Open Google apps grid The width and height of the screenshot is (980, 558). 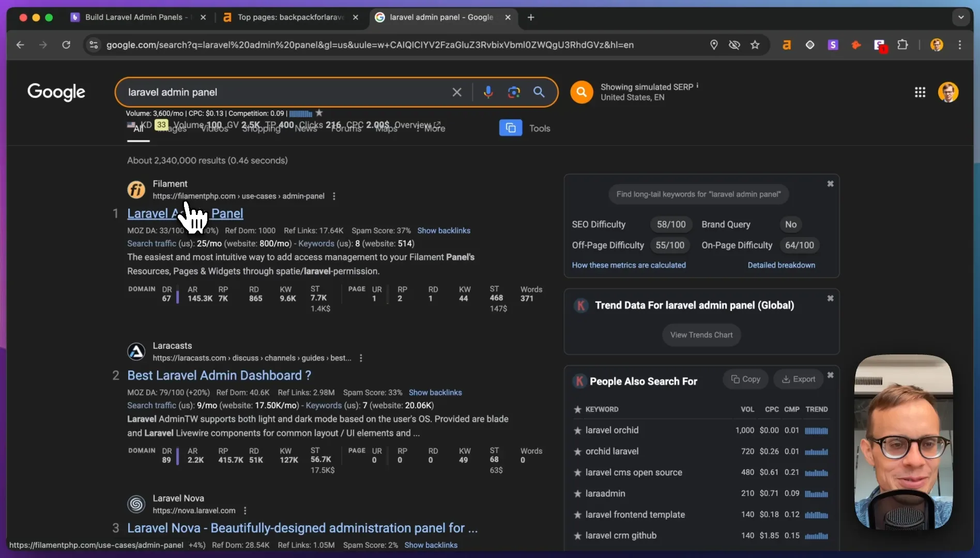point(920,92)
